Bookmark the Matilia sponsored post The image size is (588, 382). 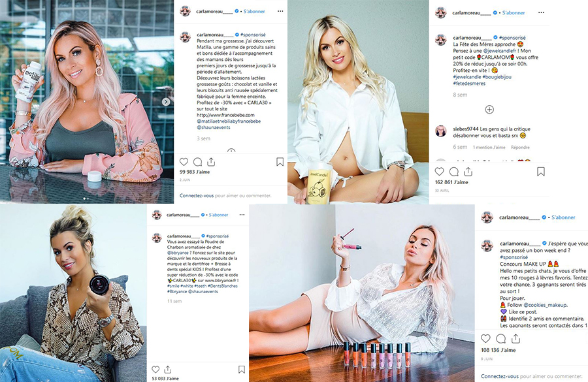pyautogui.click(x=280, y=162)
